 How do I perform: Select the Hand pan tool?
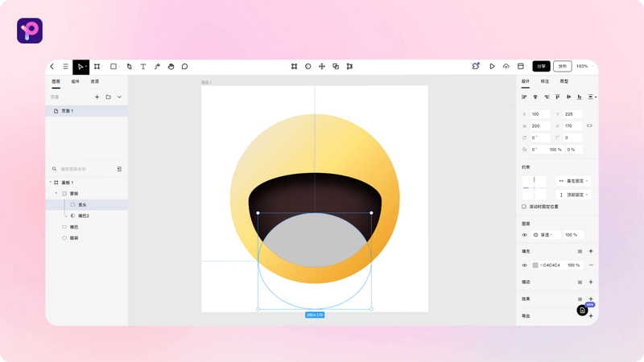(171, 67)
